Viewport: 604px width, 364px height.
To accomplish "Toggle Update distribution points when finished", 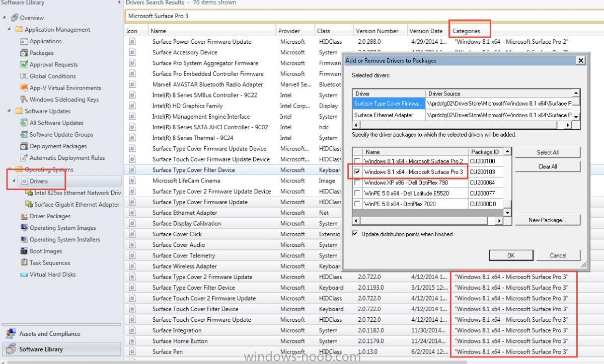I will point(355,234).
